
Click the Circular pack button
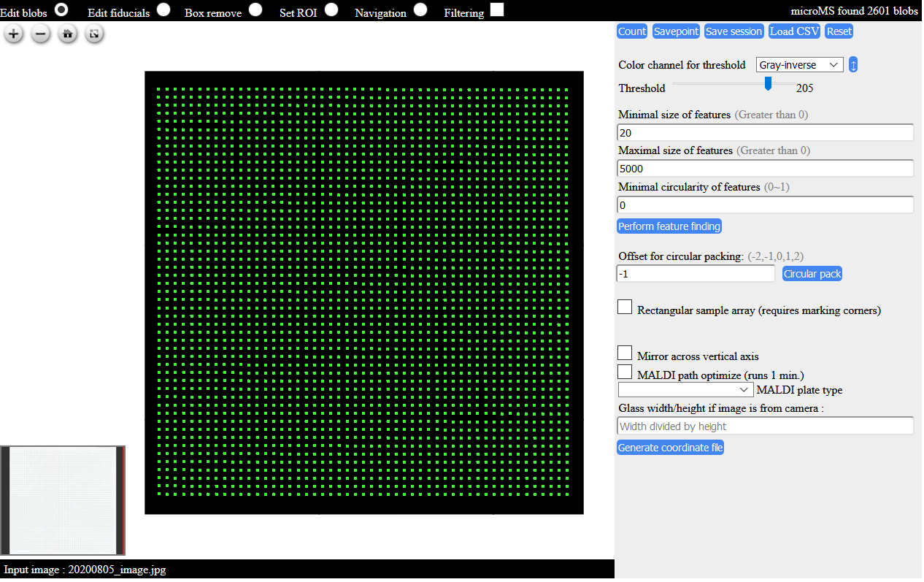tap(812, 274)
